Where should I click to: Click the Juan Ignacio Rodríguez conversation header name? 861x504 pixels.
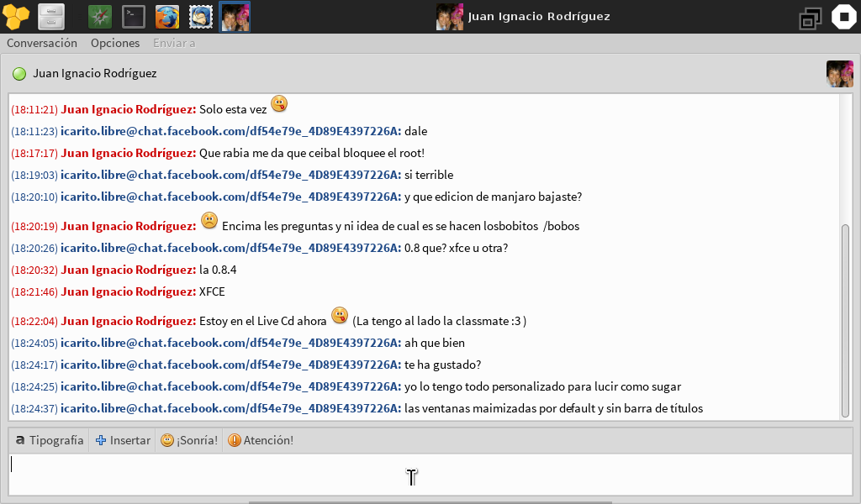(95, 74)
